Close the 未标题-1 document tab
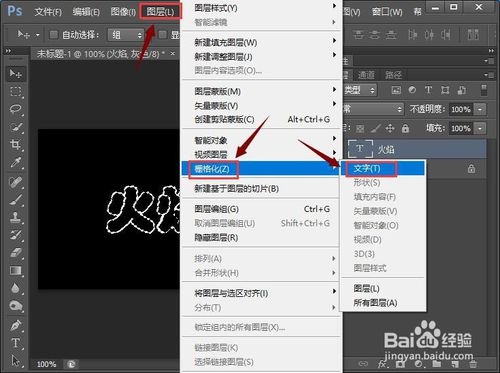 (172, 53)
